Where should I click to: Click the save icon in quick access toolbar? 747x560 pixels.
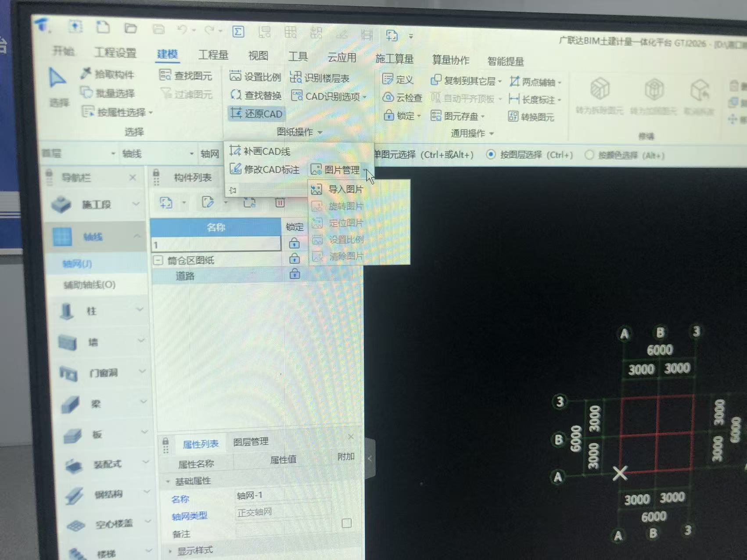click(x=158, y=29)
